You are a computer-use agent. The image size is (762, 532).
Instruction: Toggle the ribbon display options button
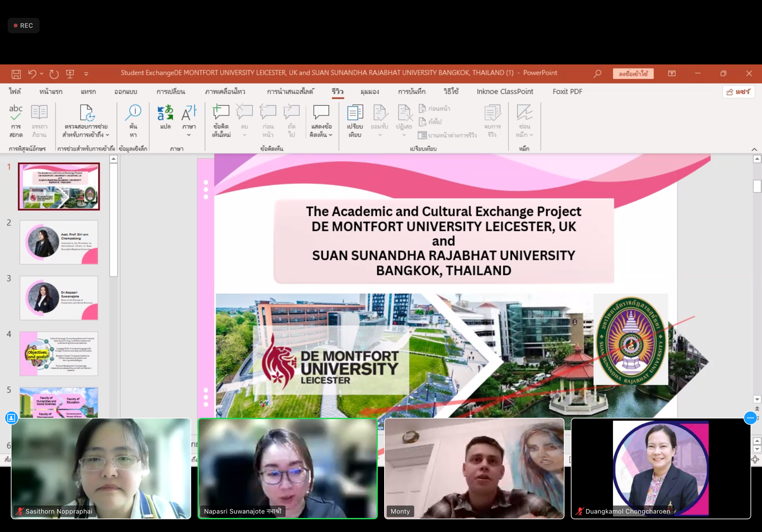pos(671,73)
